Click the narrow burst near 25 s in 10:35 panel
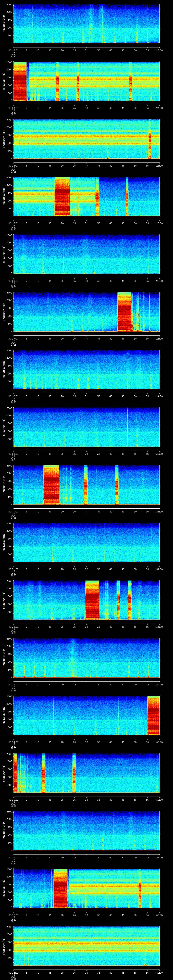 [x=74, y=773]
